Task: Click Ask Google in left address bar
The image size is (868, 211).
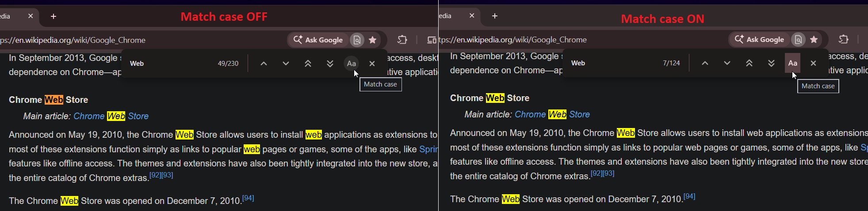Action: pyautogui.click(x=318, y=40)
